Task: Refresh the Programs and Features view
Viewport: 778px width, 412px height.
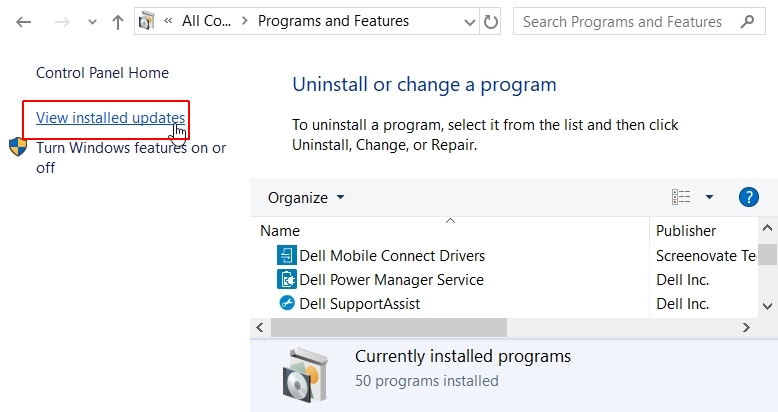Action: pyautogui.click(x=490, y=22)
